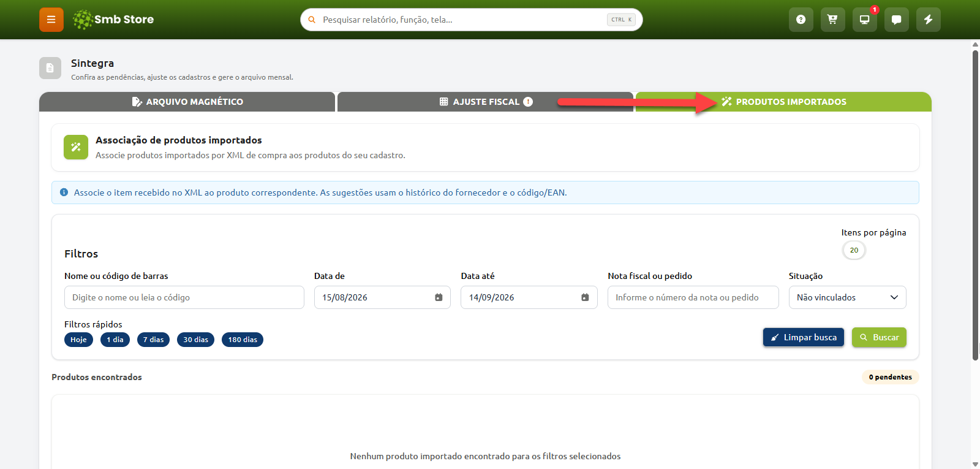
Task: Click the top search bar field
Action: pos(472,20)
